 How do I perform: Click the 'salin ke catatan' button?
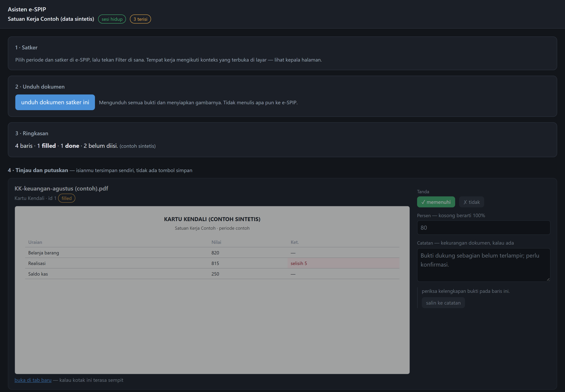[443, 303]
